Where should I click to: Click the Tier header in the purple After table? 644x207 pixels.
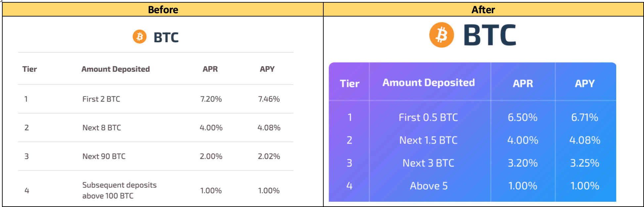pos(349,83)
